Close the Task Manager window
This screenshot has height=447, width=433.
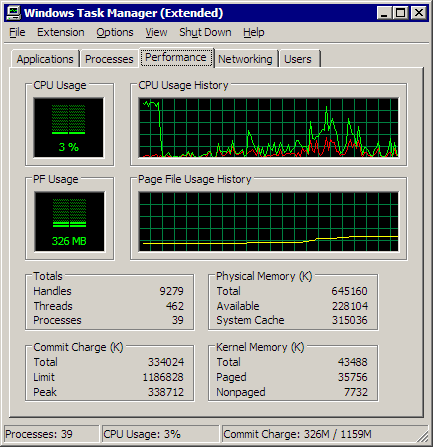pos(419,13)
